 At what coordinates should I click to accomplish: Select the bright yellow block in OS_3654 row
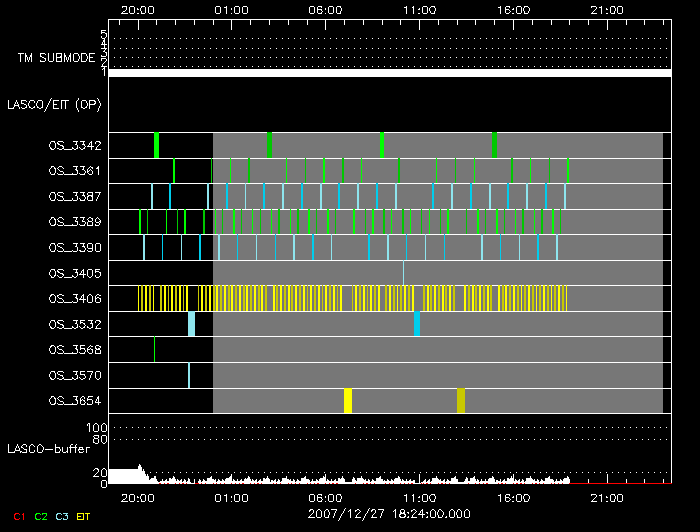(348, 401)
